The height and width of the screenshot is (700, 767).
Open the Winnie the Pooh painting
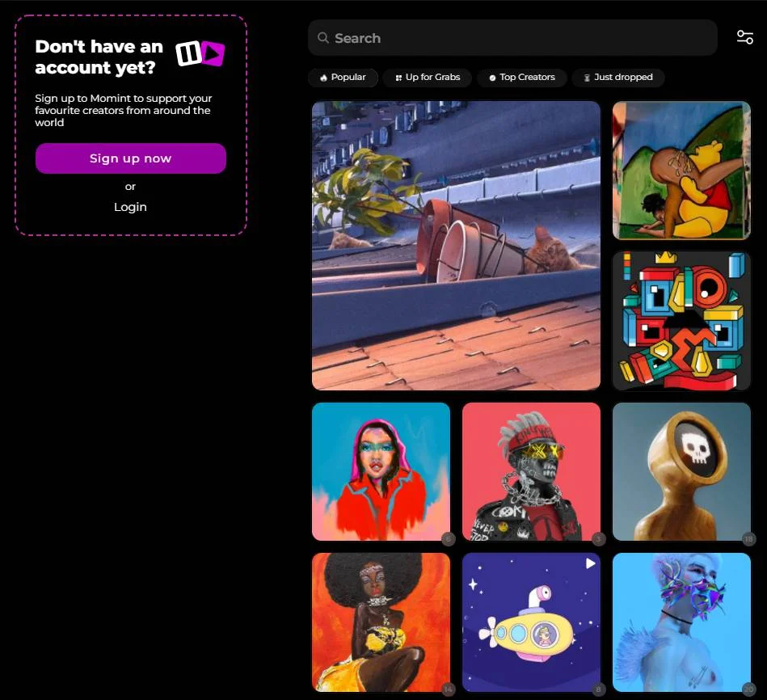pyautogui.click(x=681, y=171)
